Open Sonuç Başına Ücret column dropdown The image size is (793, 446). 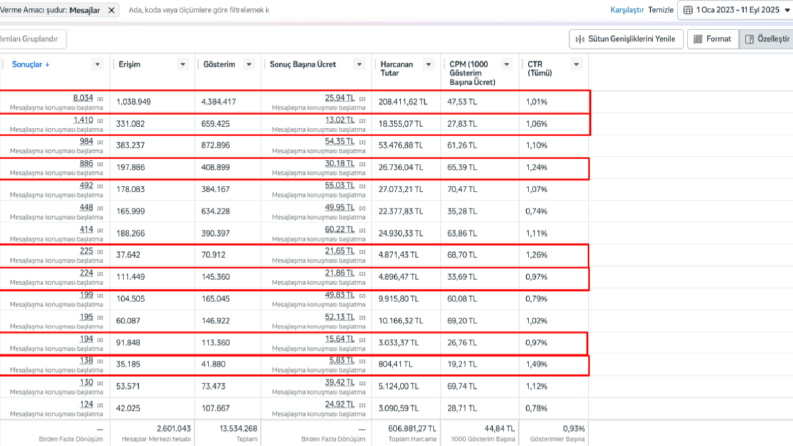click(x=359, y=64)
